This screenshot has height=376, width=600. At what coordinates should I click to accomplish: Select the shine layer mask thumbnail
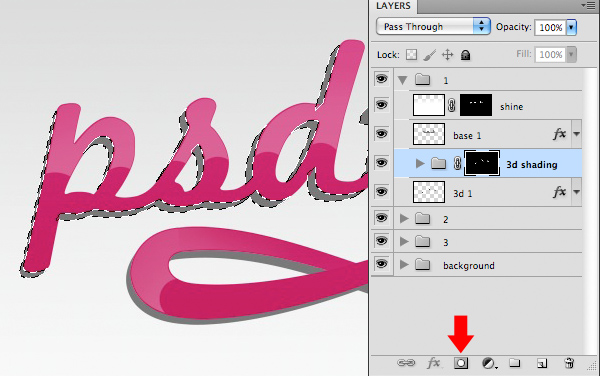tap(476, 105)
